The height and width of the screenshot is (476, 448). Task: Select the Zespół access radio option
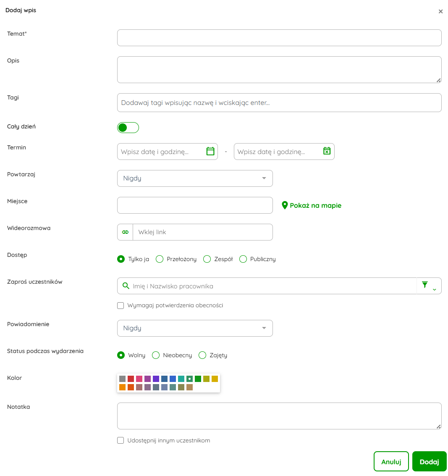pyautogui.click(x=207, y=259)
